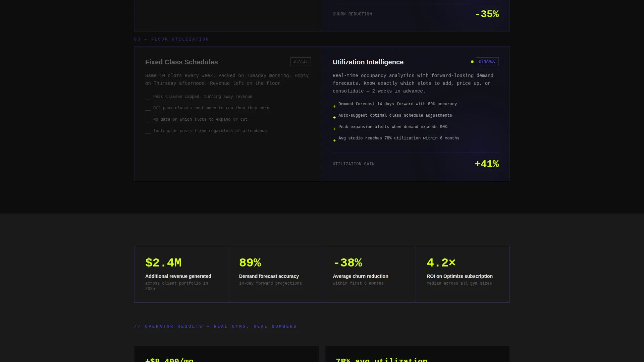Viewport: 644px width, 362px height.
Task: Click the DYNAMIC badge on Utilization Intelligence
Action: [487, 62]
